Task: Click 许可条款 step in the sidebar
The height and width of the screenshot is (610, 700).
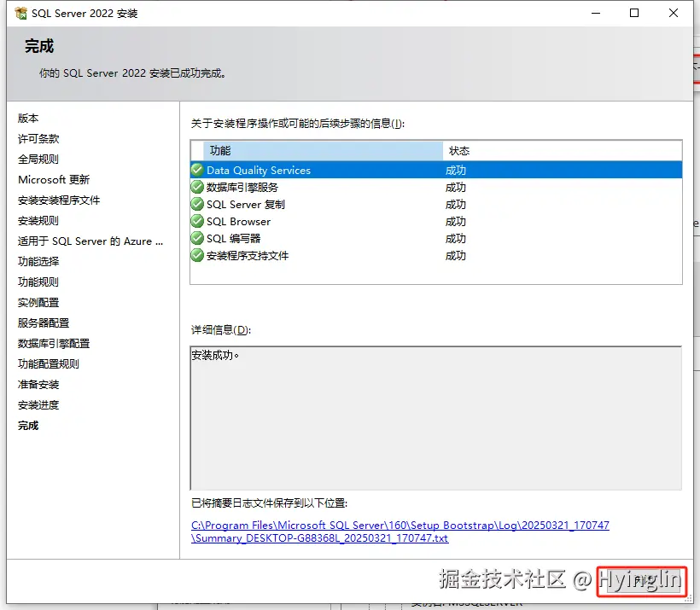Action: 38,139
